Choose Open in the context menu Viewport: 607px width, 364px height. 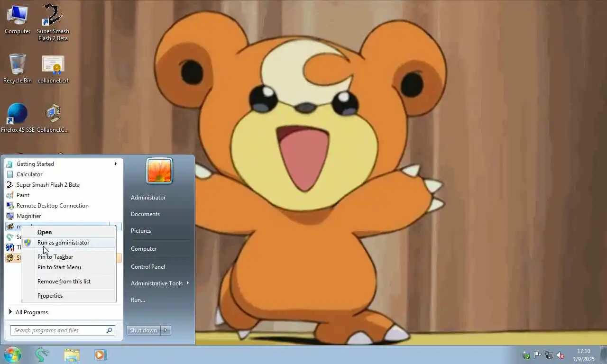[69, 232]
